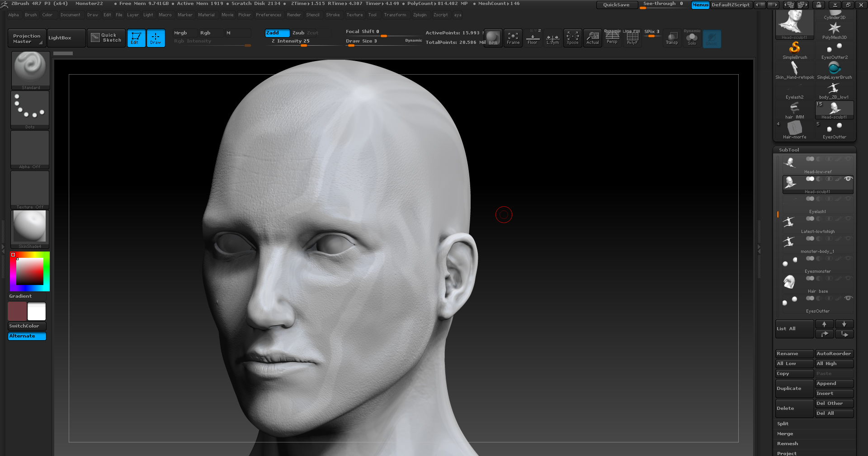Toggle visibility eye of EyesOutter subtool
The image size is (868, 456).
pos(848,298)
